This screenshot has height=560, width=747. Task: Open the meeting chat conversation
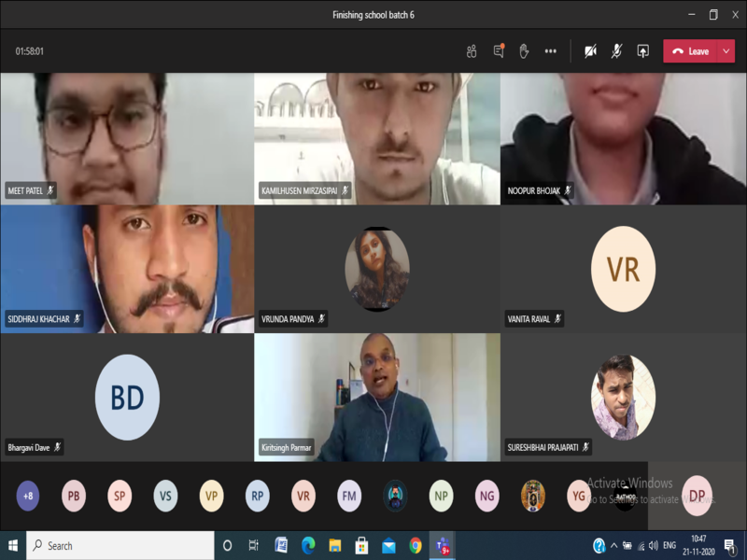click(499, 51)
